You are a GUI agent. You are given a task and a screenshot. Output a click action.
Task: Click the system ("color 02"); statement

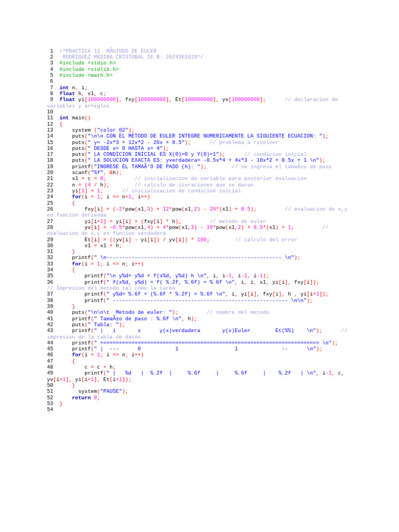tap(103, 130)
